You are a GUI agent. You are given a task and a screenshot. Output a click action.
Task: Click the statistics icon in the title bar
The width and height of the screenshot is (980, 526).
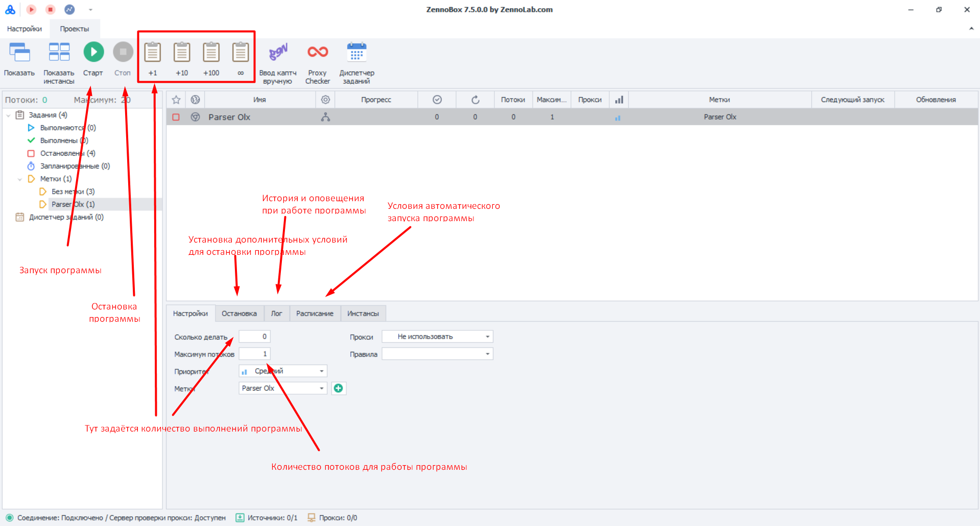(x=69, y=9)
